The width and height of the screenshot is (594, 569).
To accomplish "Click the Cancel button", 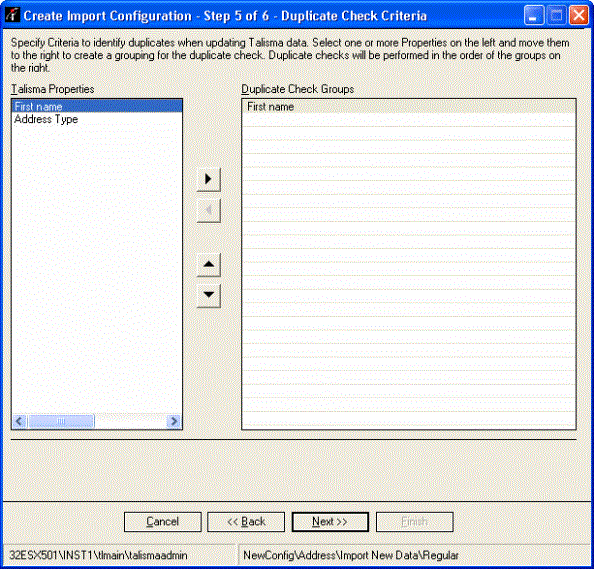I will point(163,522).
